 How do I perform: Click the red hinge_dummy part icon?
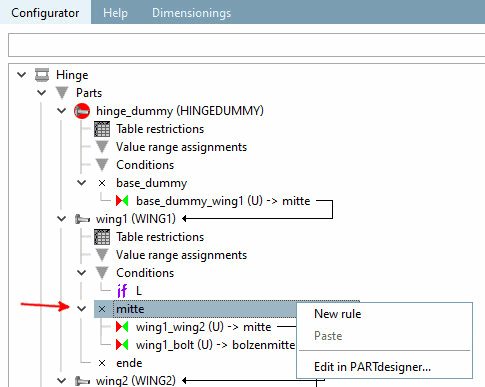pyautogui.click(x=82, y=111)
